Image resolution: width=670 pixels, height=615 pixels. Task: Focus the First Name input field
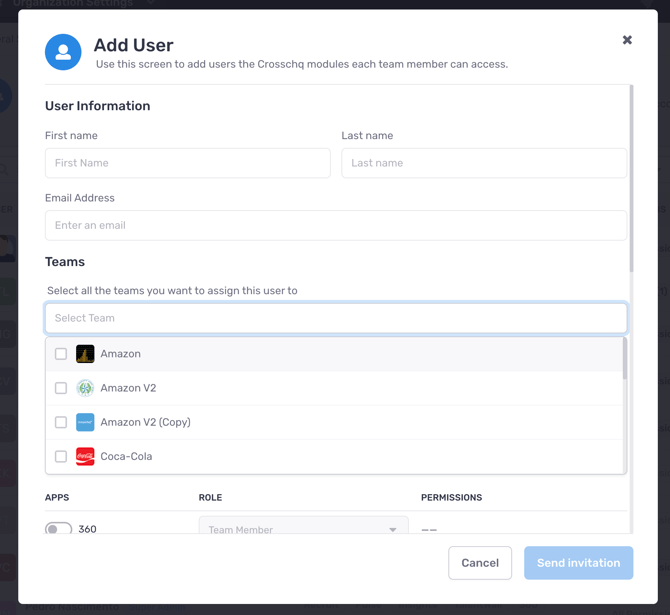click(x=188, y=163)
